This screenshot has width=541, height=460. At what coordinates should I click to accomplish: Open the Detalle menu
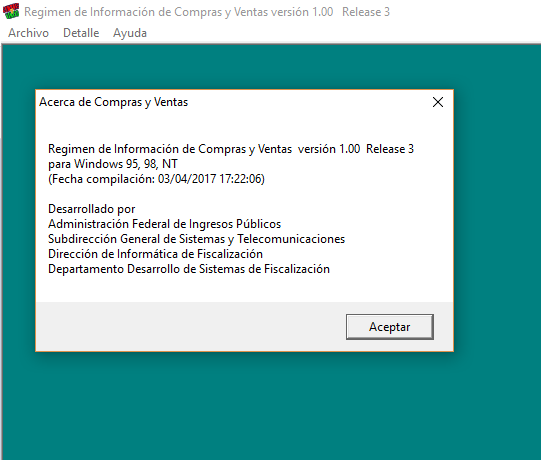click(81, 33)
